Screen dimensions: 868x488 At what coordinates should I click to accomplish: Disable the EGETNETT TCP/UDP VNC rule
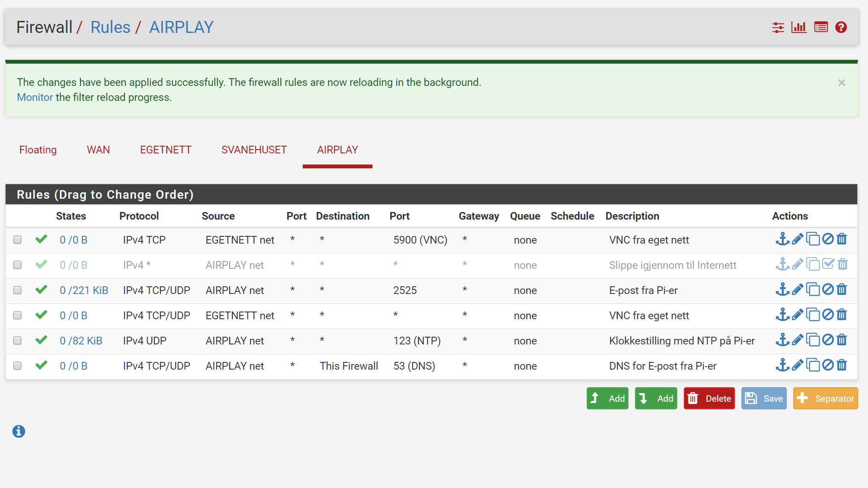pyautogui.click(x=828, y=315)
